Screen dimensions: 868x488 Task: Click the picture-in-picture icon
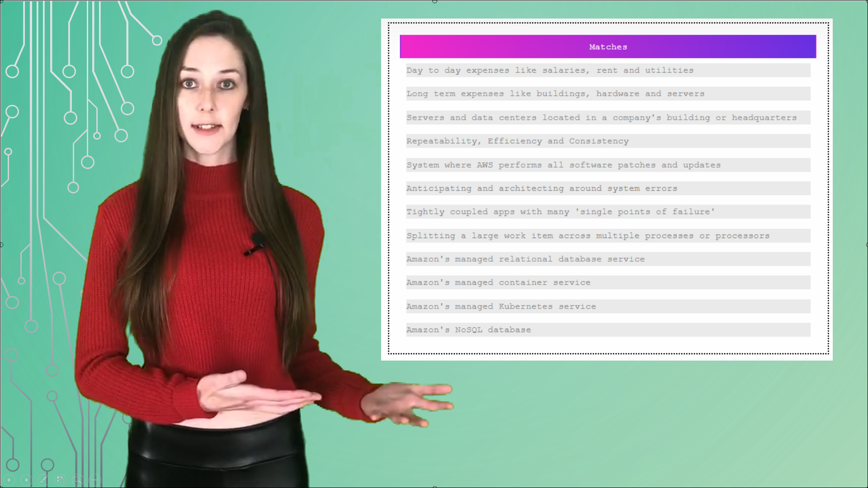(60, 480)
